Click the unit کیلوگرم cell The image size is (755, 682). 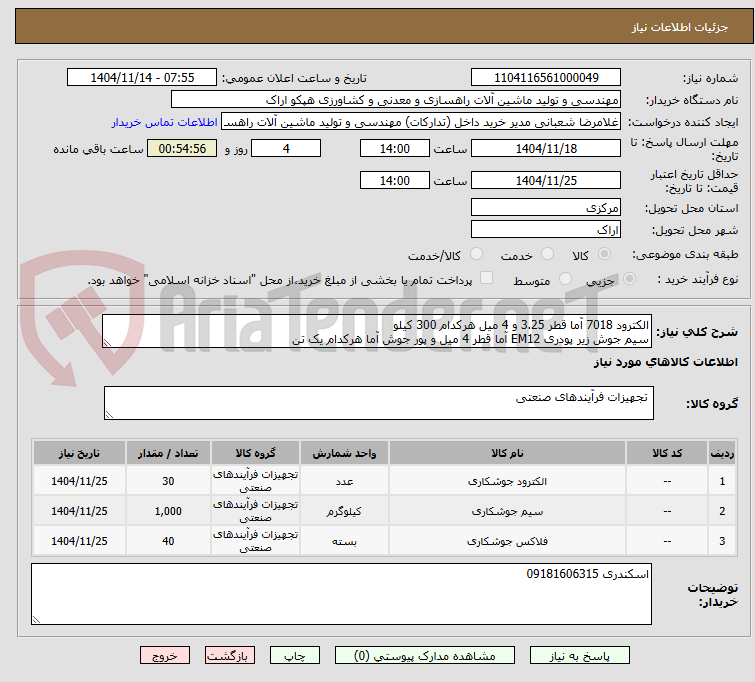coord(344,511)
